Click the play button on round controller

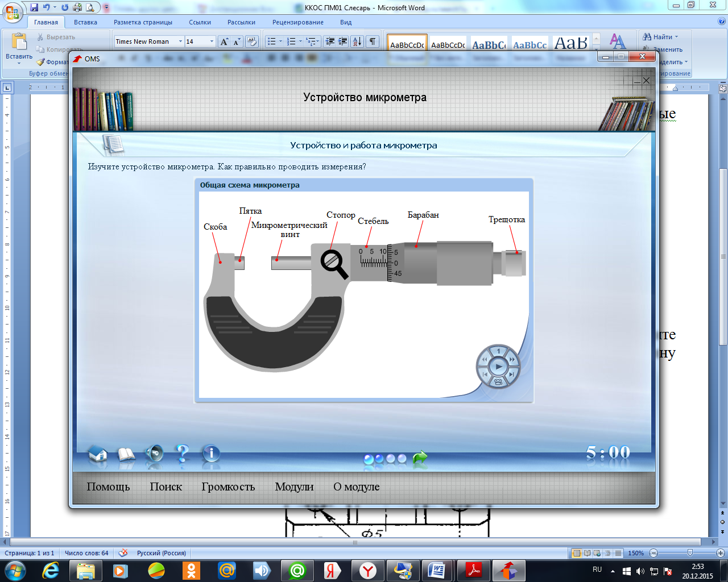498,367
